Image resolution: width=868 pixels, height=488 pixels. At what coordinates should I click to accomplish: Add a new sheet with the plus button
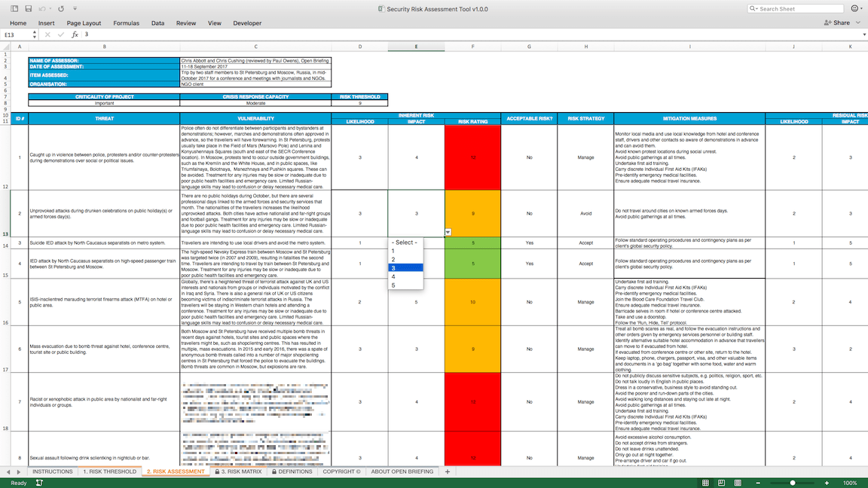coord(448,471)
